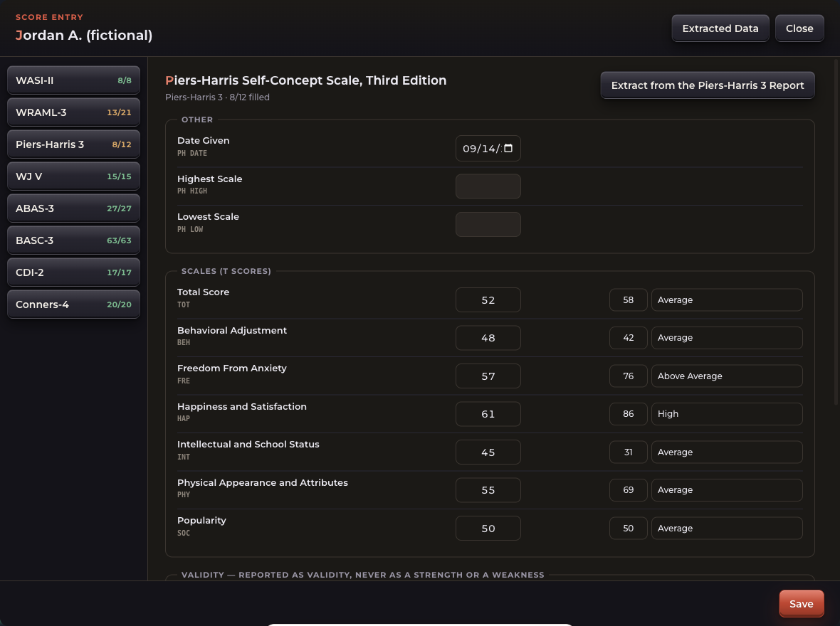Viewport: 840px width, 626px height.
Task: Edit Intellectual and School Status descriptor
Action: [727, 452]
